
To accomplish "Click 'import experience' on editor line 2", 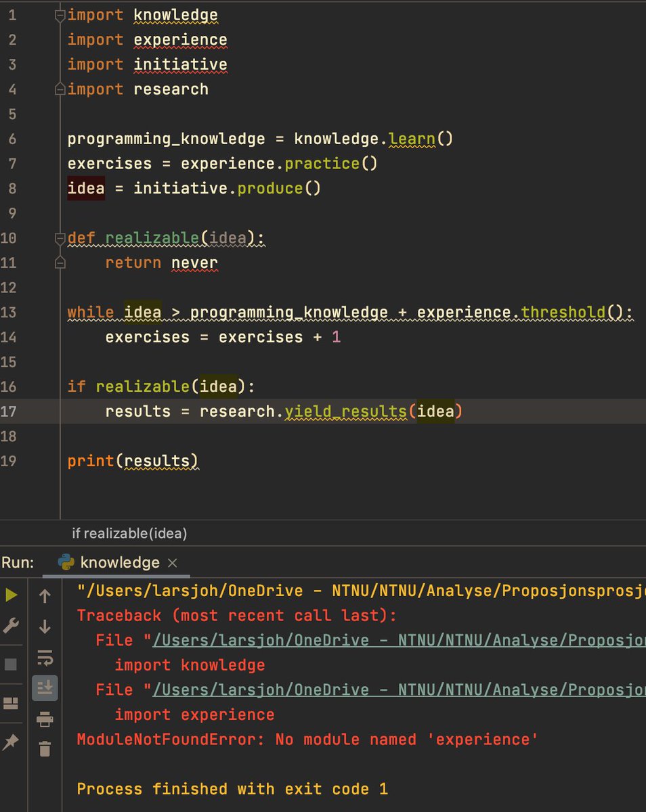I will 148,40.
